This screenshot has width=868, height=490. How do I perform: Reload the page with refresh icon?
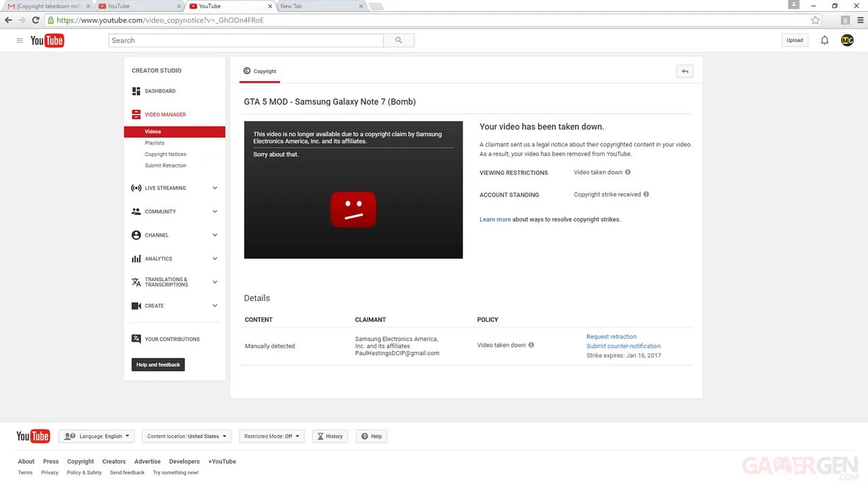(x=35, y=20)
